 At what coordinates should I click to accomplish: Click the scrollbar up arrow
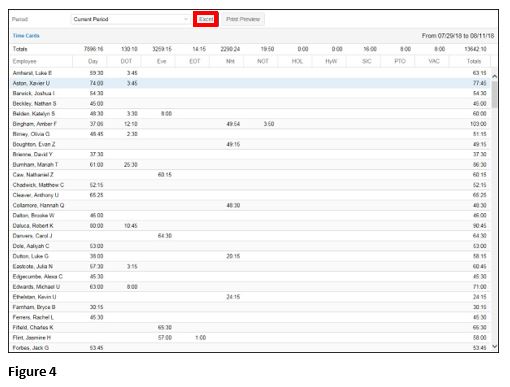click(495, 76)
